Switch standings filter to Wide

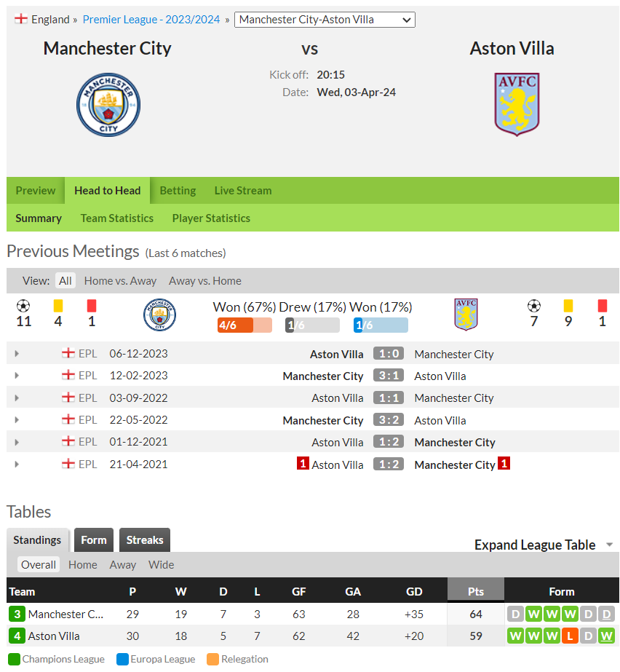pos(161,564)
